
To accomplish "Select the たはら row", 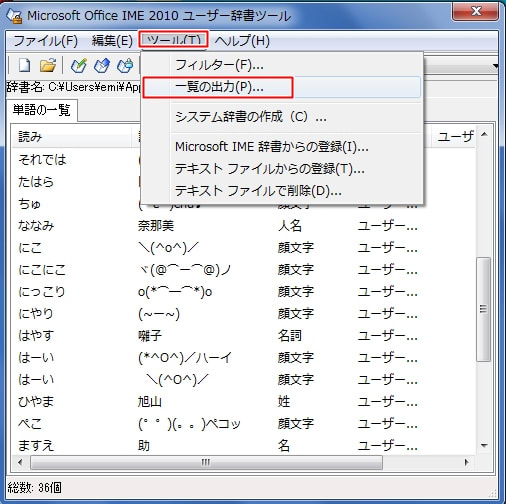I will (x=36, y=182).
